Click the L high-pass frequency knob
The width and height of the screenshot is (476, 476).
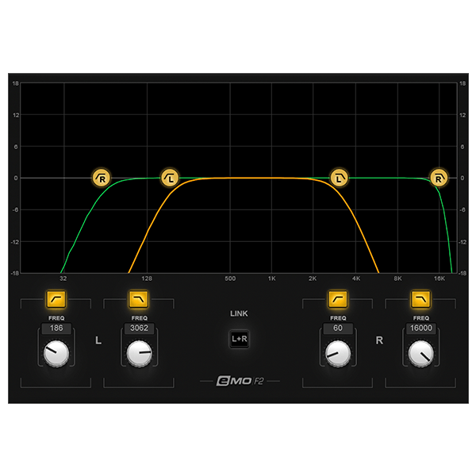pyautogui.click(x=56, y=354)
